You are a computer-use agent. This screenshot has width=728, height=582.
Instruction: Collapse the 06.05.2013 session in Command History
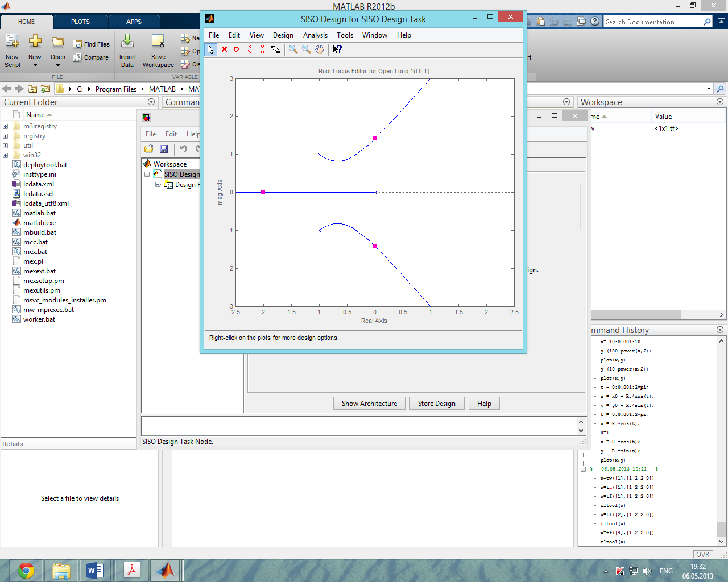click(583, 469)
